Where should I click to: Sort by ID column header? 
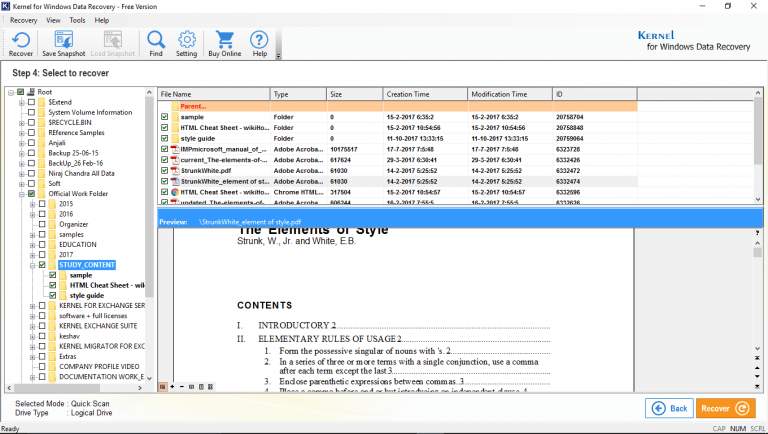[x=595, y=94]
